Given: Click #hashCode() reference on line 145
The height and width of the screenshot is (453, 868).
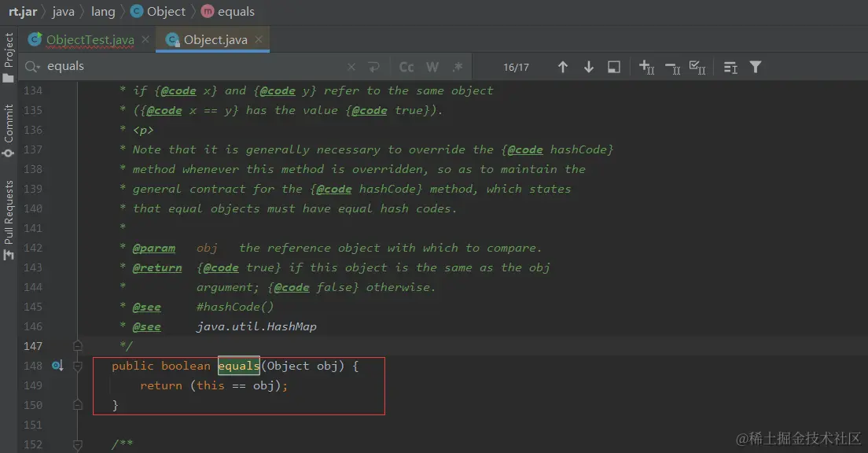Looking at the screenshot, I should (x=235, y=307).
